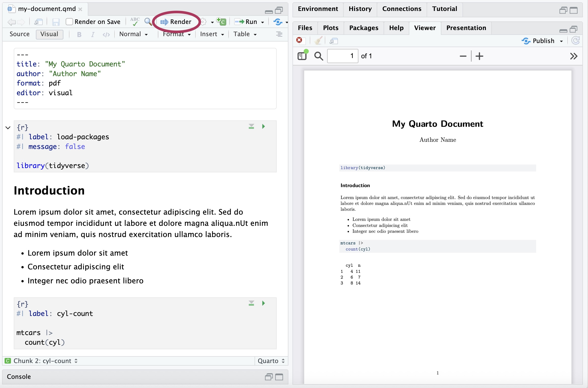The height and width of the screenshot is (388, 588).
Task: Switch editor to Source mode
Action: click(x=19, y=34)
